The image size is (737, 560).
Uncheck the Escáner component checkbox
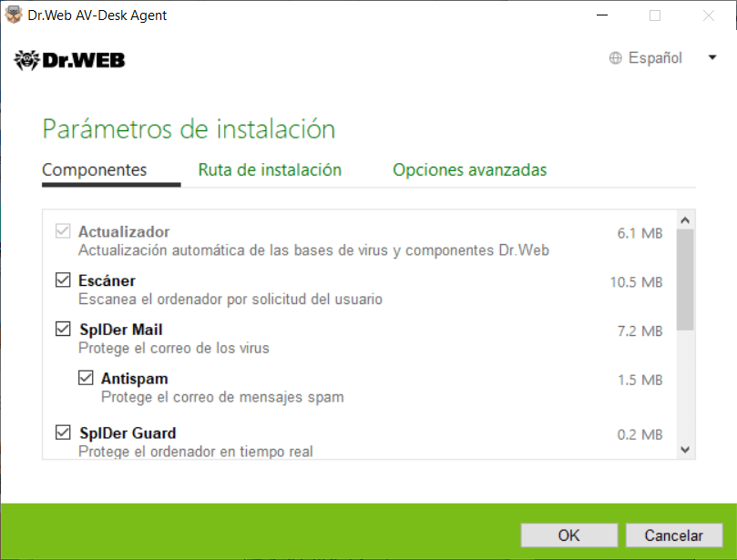pos(63,280)
